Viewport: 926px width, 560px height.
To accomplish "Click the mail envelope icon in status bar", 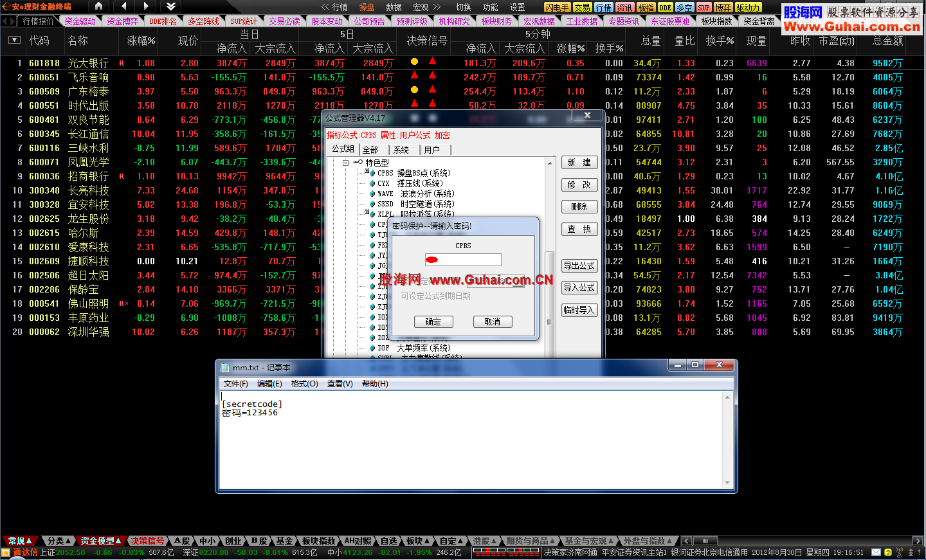I will 876,552.
